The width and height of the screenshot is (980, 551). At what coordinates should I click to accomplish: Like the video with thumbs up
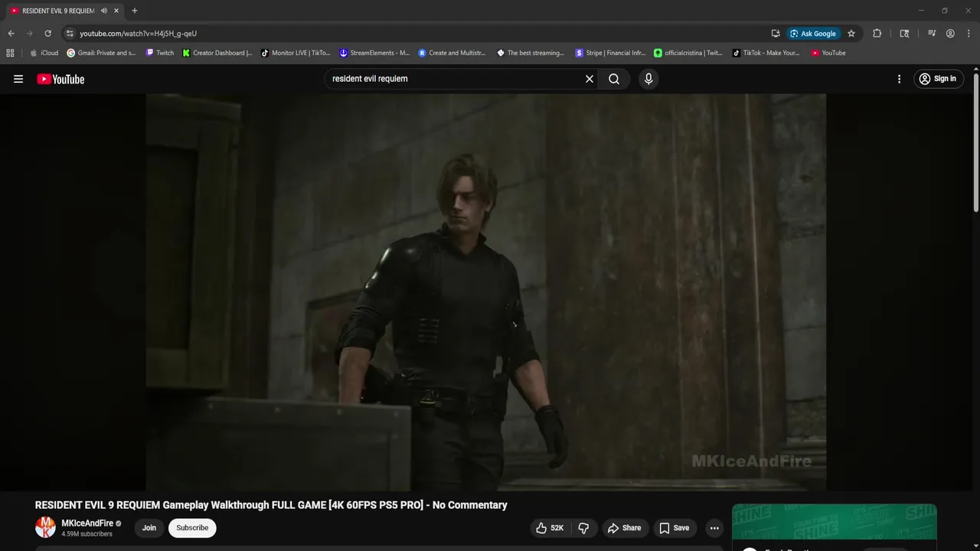coord(550,528)
